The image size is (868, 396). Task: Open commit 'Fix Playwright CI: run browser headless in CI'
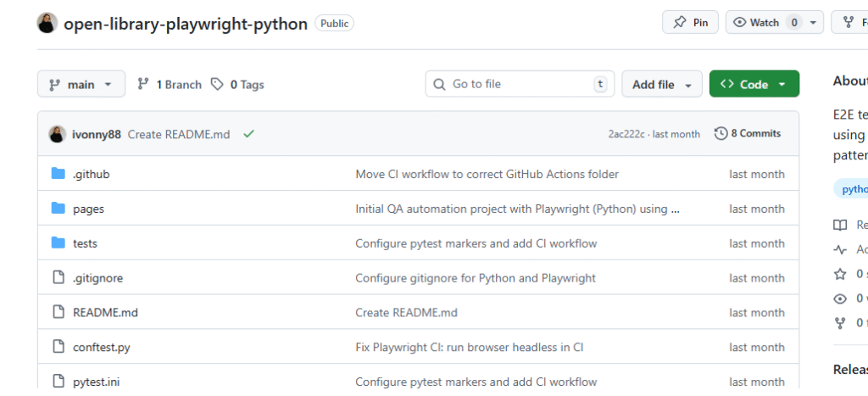(x=470, y=348)
